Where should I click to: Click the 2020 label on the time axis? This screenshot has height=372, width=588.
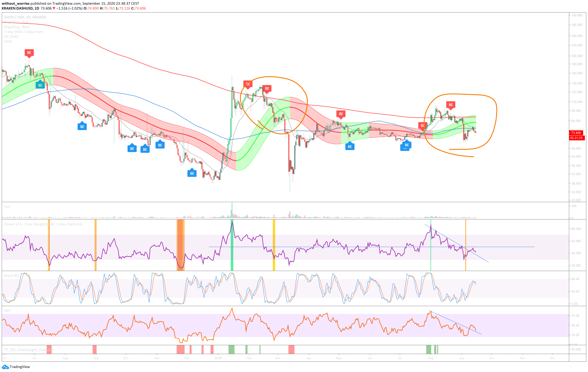click(x=218, y=358)
